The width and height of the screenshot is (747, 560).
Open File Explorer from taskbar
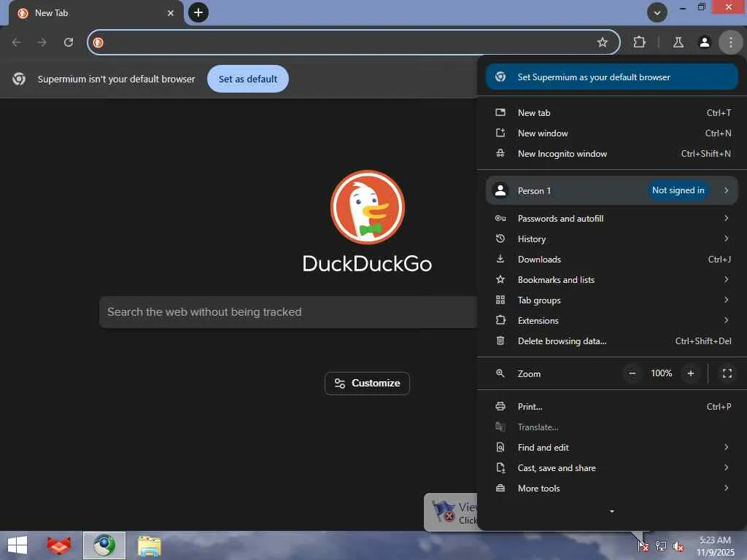pyautogui.click(x=149, y=545)
